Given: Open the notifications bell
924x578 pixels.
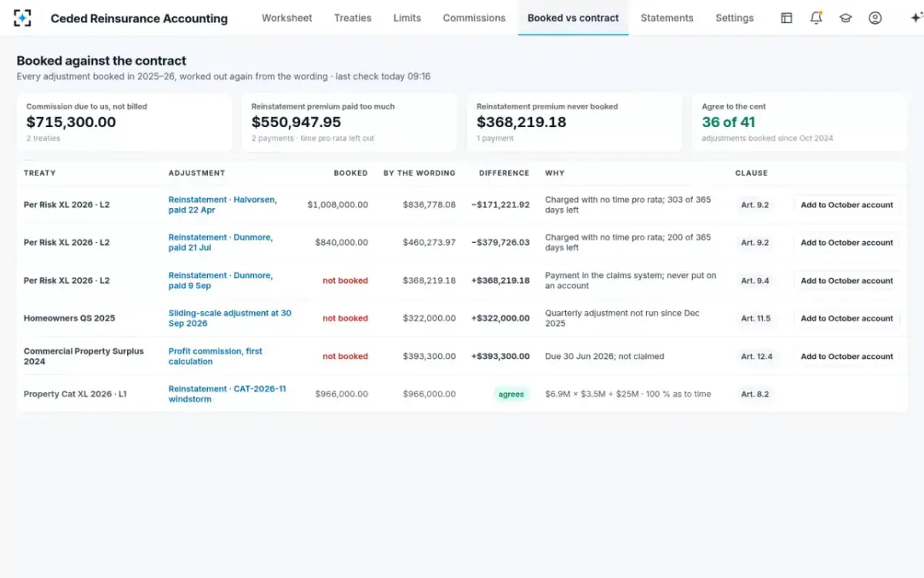Looking at the screenshot, I should point(816,18).
